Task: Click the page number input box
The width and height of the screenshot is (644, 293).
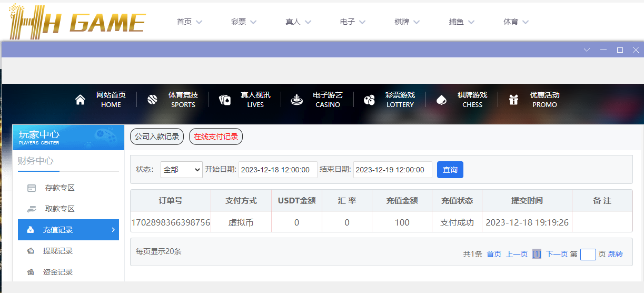Action: [x=588, y=255]
